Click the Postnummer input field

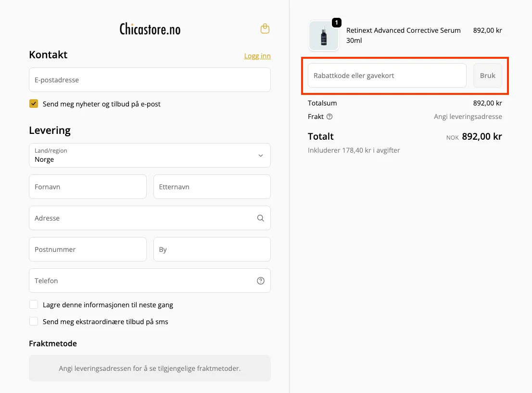tap(88, 249)
